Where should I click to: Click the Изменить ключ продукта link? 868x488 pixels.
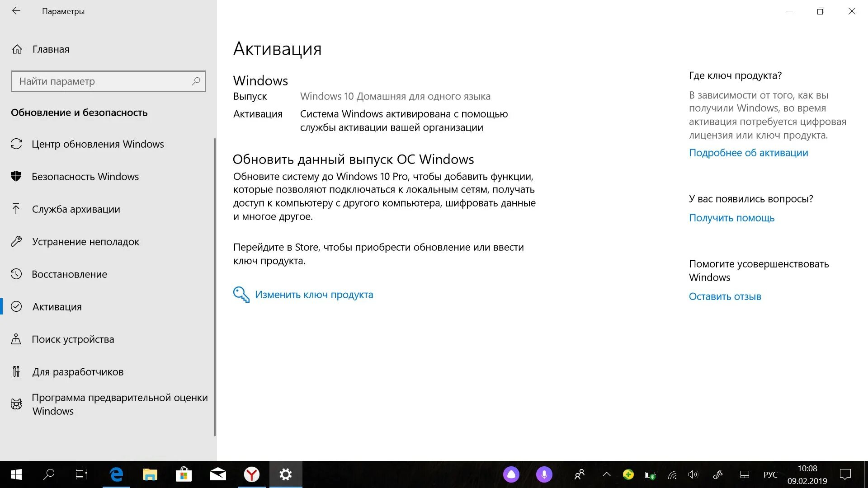point(314,295)
